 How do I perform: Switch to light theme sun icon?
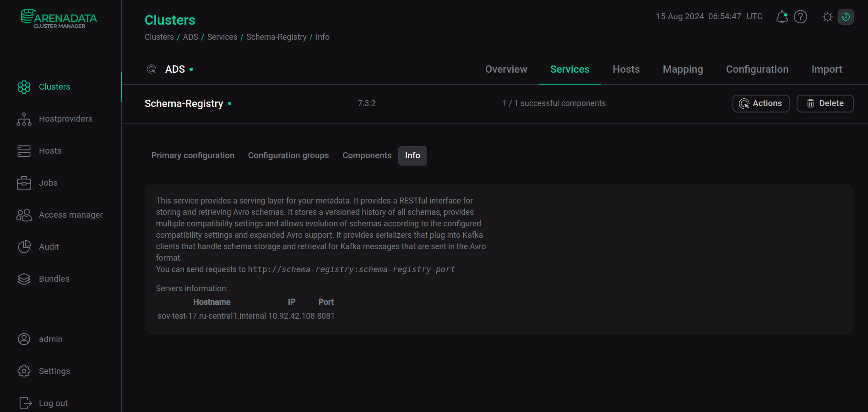[x=827, y=17]
